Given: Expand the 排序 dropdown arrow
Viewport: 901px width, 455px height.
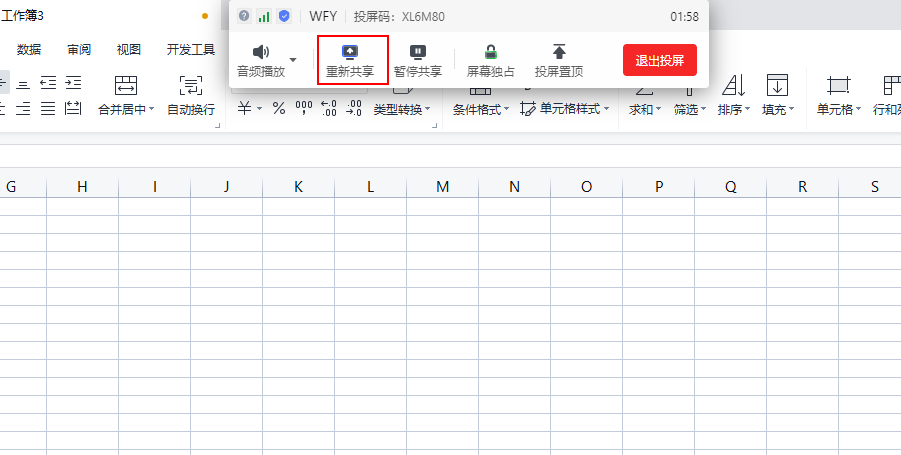Looking at the screenshot, I should pyautogui.click(x=748, y=109).
